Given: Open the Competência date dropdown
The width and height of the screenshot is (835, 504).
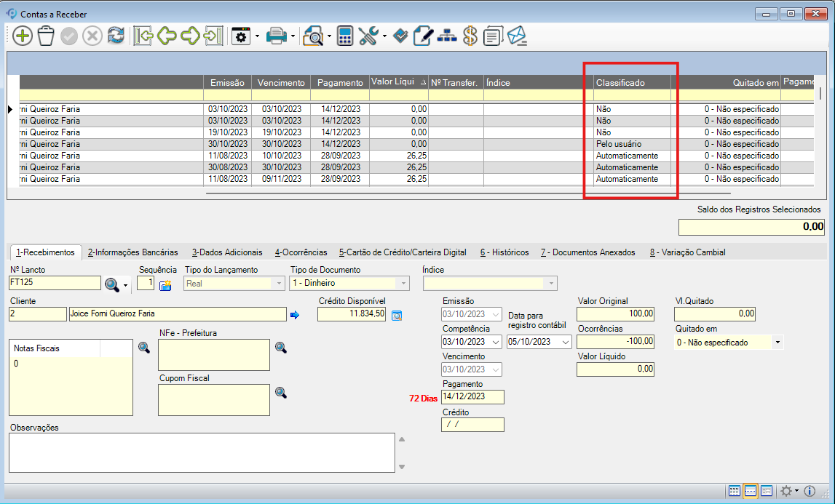Looking at the screenshot, I should [x=496, y=342].
